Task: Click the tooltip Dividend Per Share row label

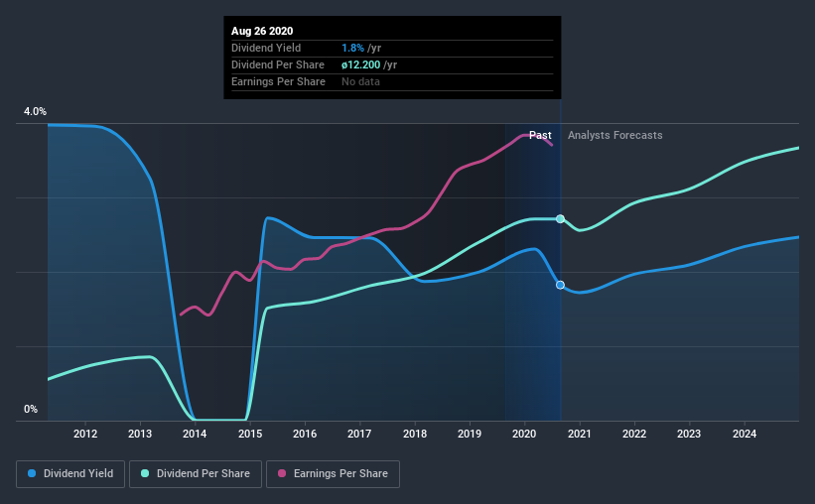Action: [278, 64]
